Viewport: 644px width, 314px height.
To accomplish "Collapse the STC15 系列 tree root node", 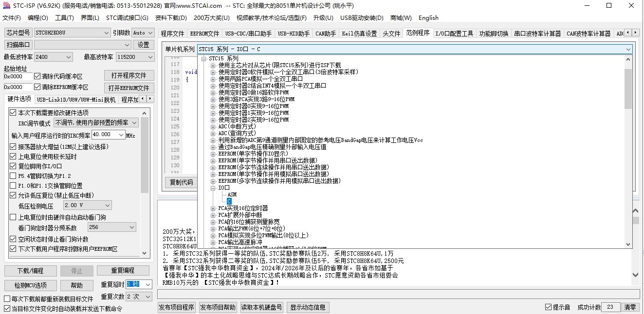I will [204, 58].
